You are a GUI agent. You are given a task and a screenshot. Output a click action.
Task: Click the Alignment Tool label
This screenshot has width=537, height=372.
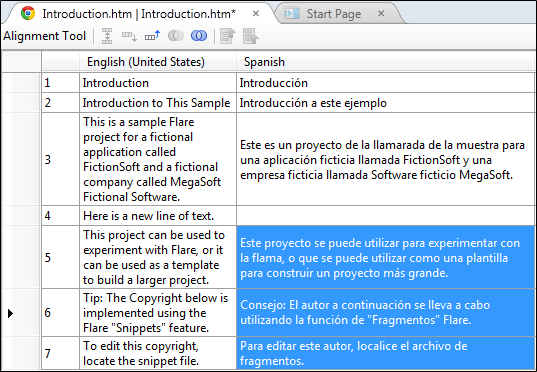[45, 36]
